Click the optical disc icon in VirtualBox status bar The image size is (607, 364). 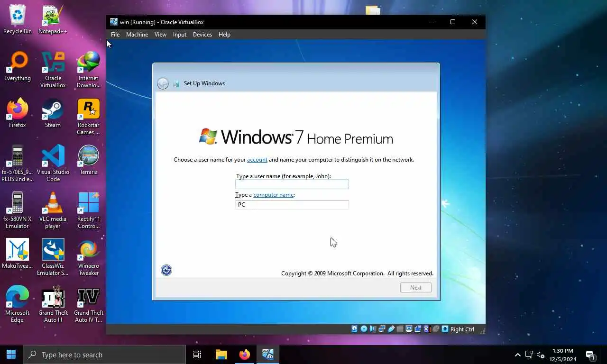(364, 329)
